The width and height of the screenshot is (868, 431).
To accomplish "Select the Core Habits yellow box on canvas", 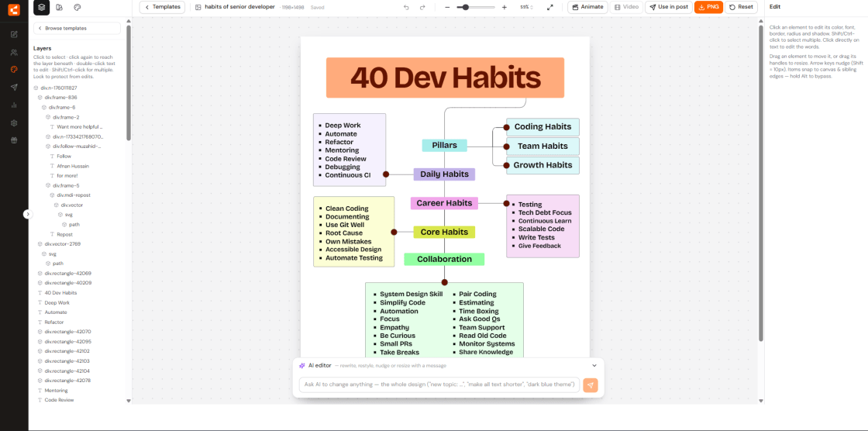I will (444, 232).
